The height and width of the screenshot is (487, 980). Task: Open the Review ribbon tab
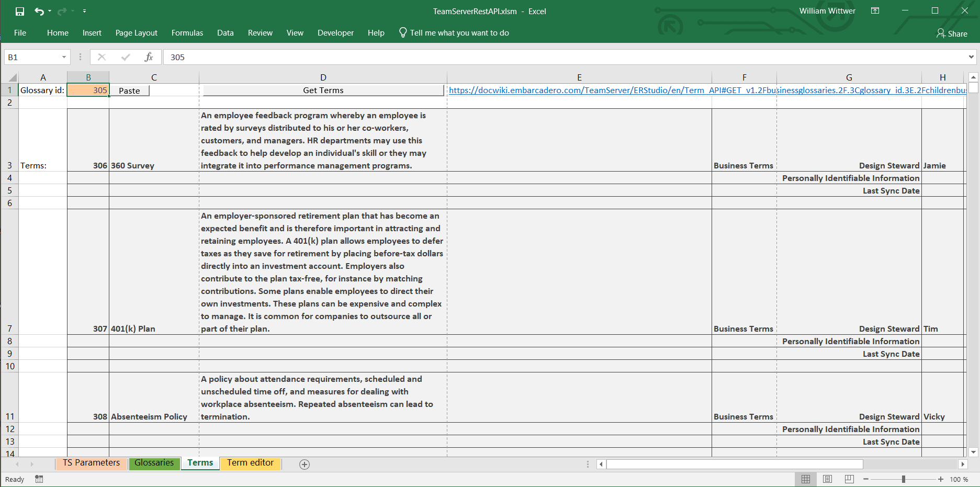pyautogui.click(x=260, y=33)
